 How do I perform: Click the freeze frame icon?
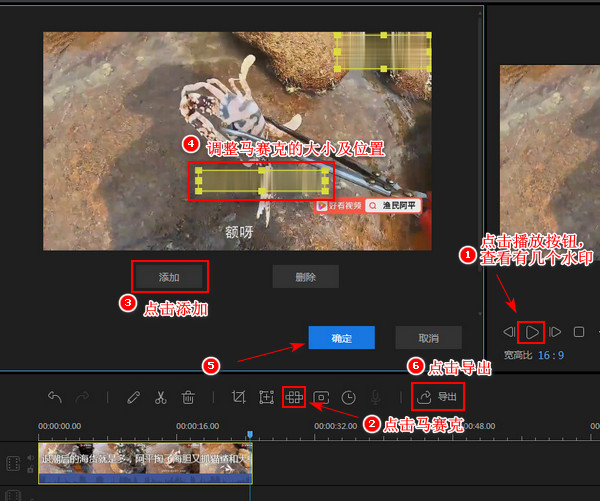point(321,397)
